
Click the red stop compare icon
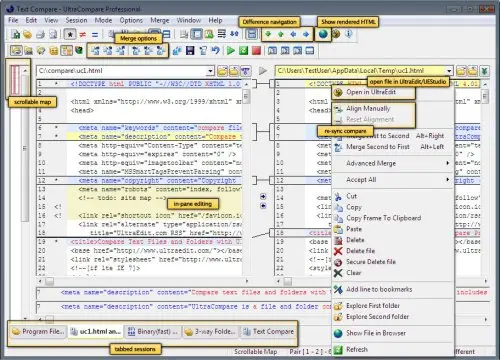pos(256,51)
